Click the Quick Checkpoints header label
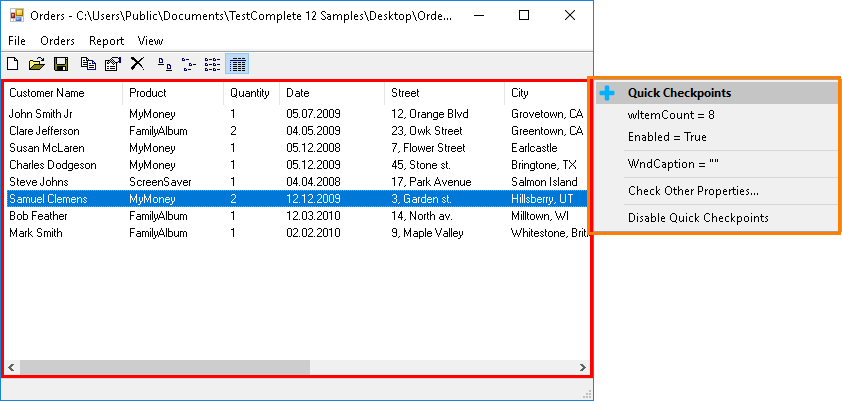The width and height of the screenshot is (842, 401). tap(679, 93)
